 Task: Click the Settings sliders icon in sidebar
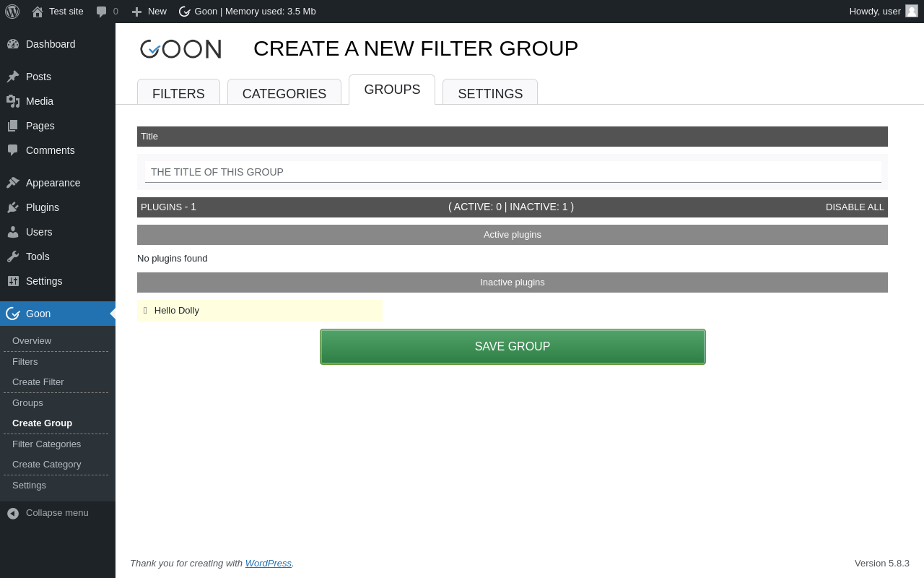(x=13, y=281)
